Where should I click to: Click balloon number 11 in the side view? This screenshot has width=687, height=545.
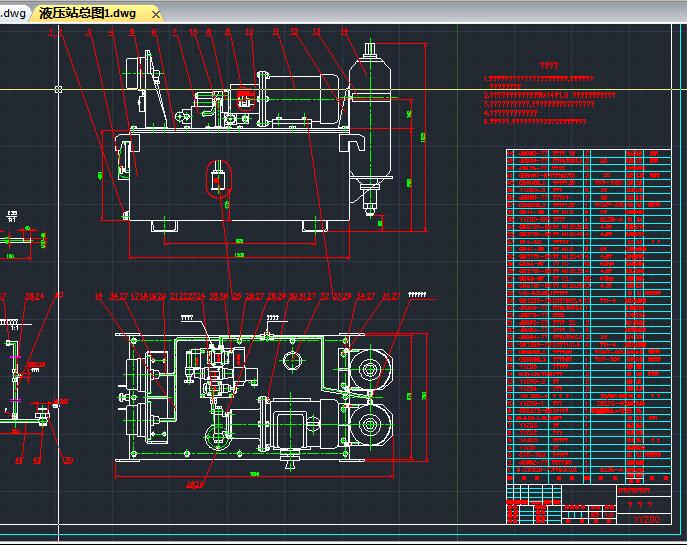coord(276,32)
